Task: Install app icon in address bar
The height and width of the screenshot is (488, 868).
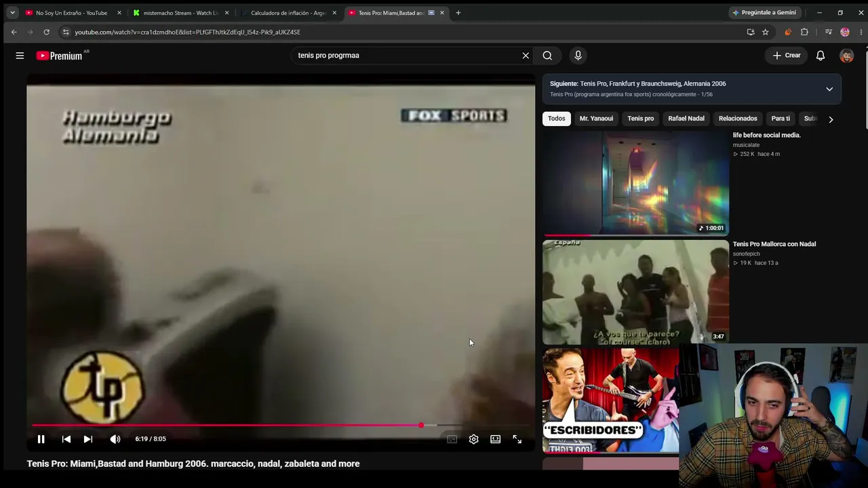Action: [751, 32]
